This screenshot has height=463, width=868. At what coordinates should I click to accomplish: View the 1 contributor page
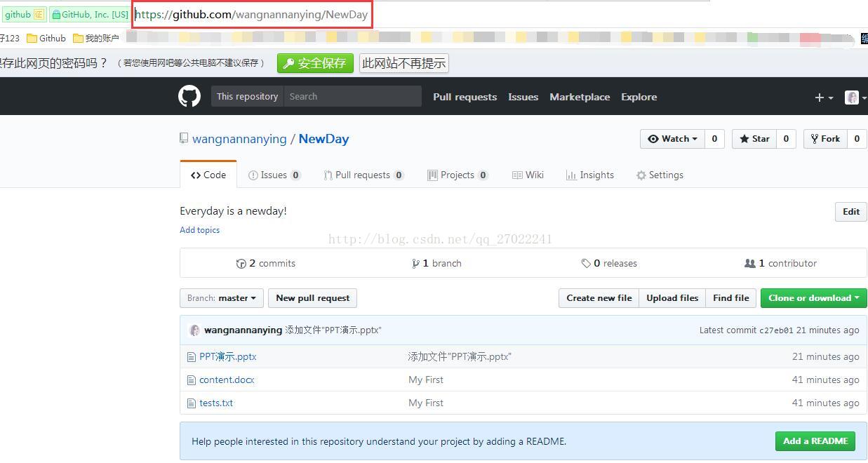(x=780, y=264)
